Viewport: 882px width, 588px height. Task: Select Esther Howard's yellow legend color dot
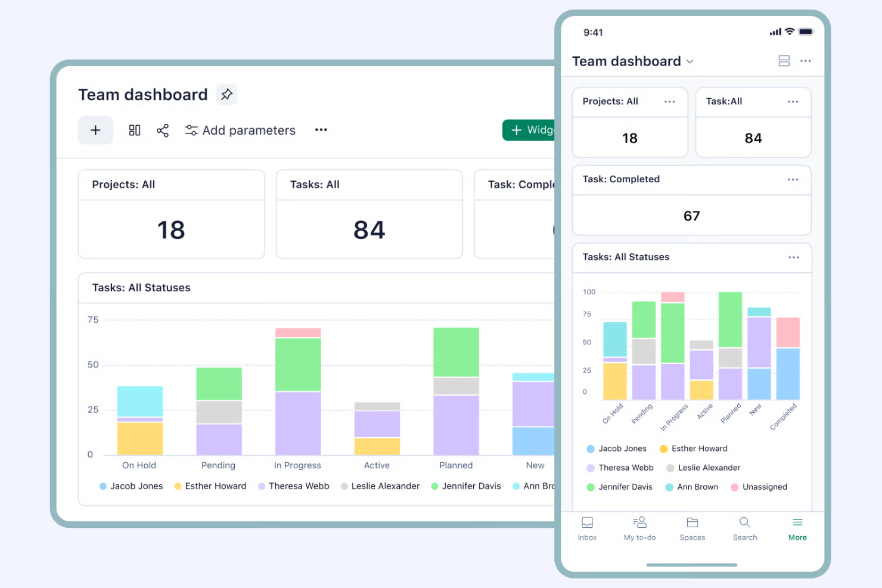(178, 486)
